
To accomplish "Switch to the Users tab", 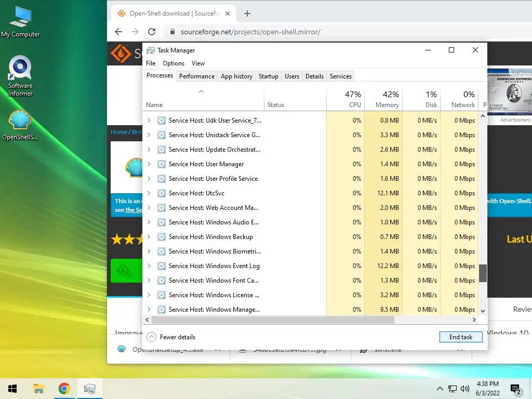I will click(292, 76).
